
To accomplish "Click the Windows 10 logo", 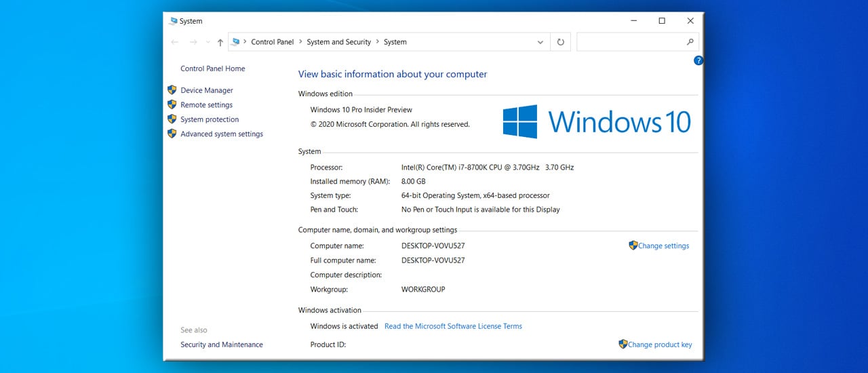I will click(597, 121).
